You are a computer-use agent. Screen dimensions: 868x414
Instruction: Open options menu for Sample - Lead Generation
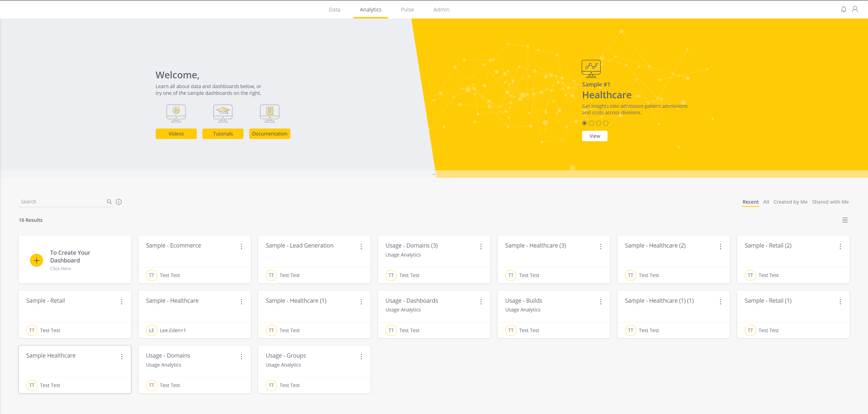click(x=361, y=247)
